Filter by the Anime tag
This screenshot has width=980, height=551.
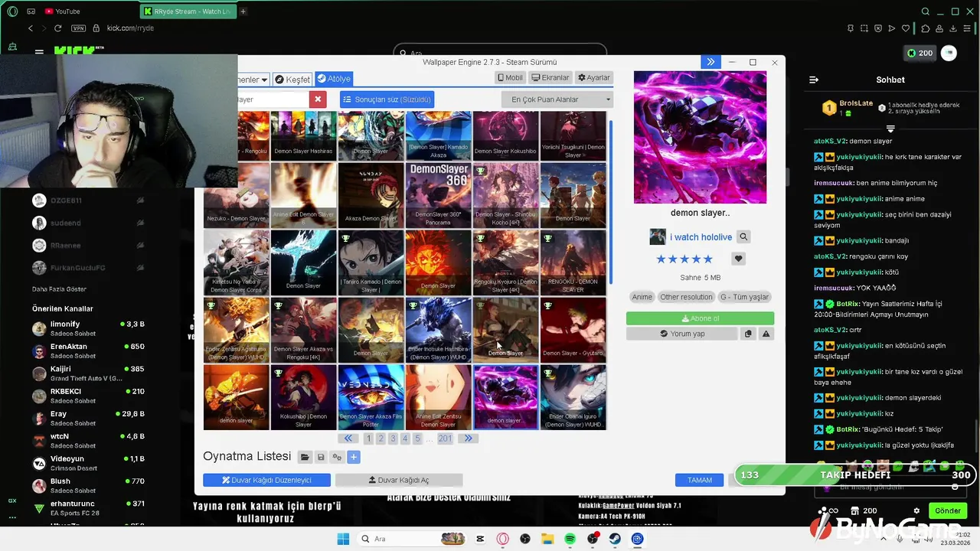[x=642, y=297]
